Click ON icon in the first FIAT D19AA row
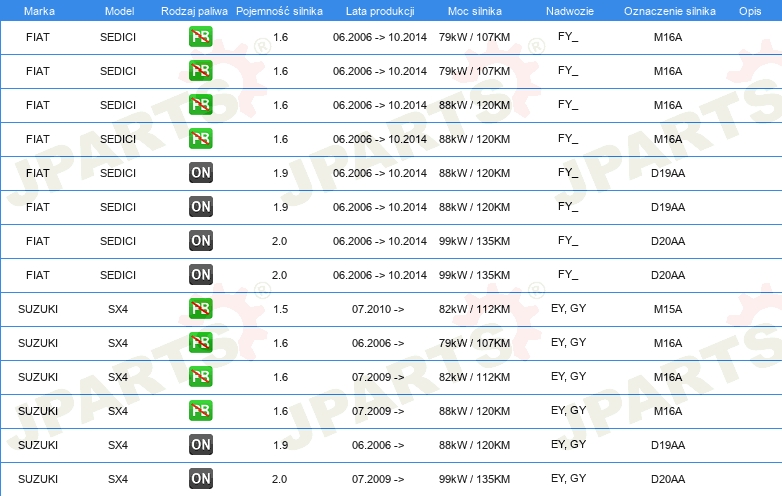 pyautogui.click(x=200, y=172)
